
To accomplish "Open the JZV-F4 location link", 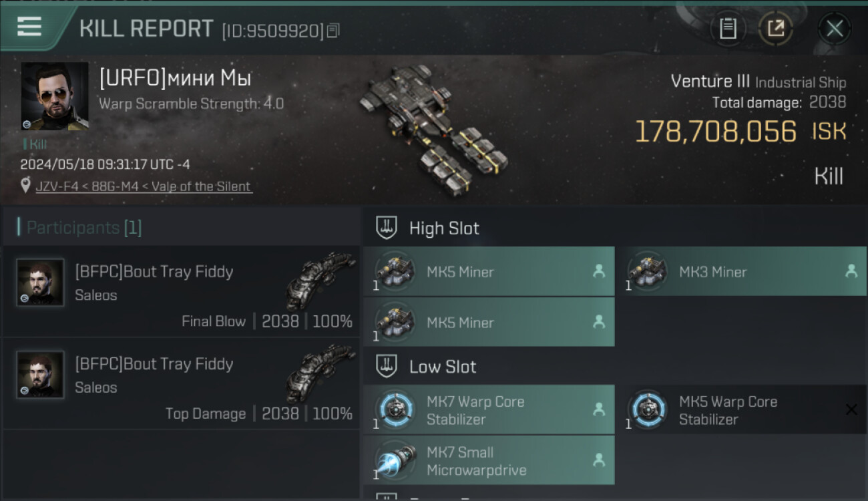I will click(144, 186).
